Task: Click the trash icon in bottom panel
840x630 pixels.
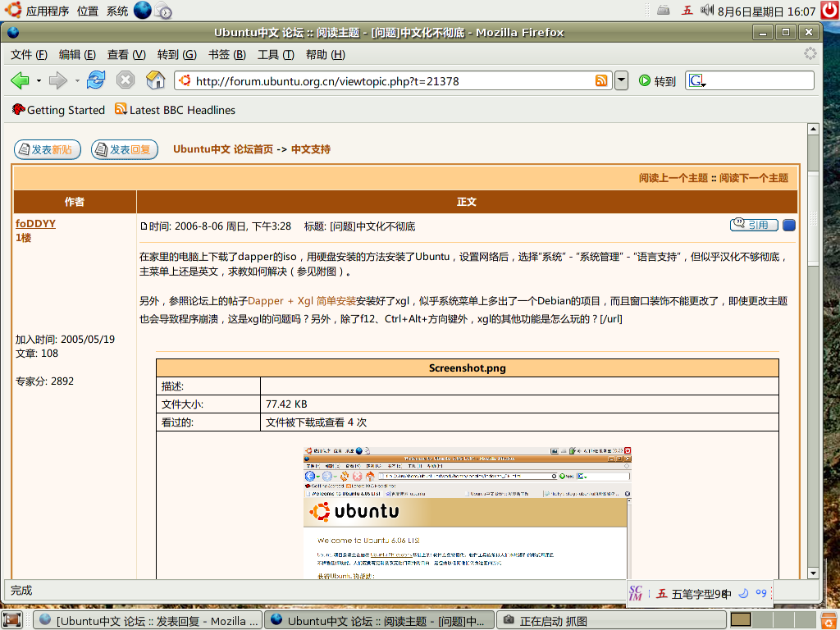Action: pyautogui.click(x=829, y=620)
